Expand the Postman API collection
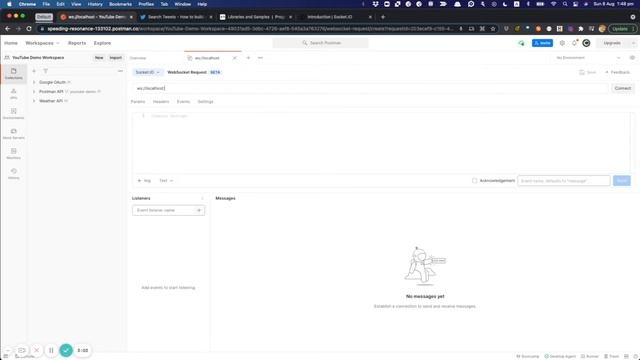Viewport: 640px width, 360px height. 34,91
